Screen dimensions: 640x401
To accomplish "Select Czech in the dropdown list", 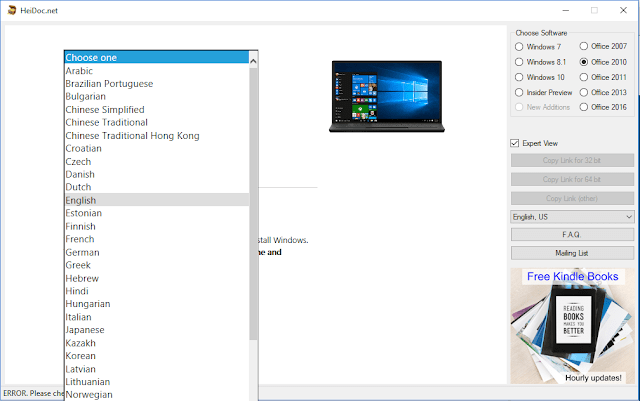I will pos(157,161).
